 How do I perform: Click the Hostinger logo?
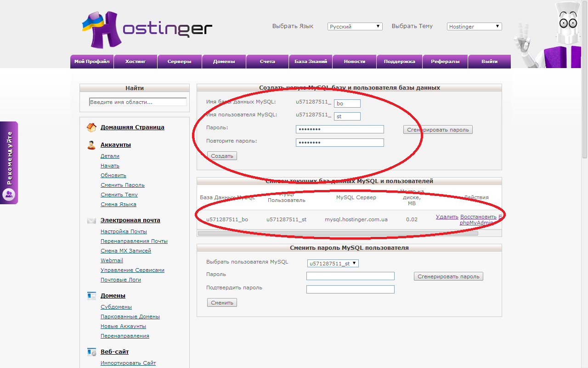coord(147,29)
